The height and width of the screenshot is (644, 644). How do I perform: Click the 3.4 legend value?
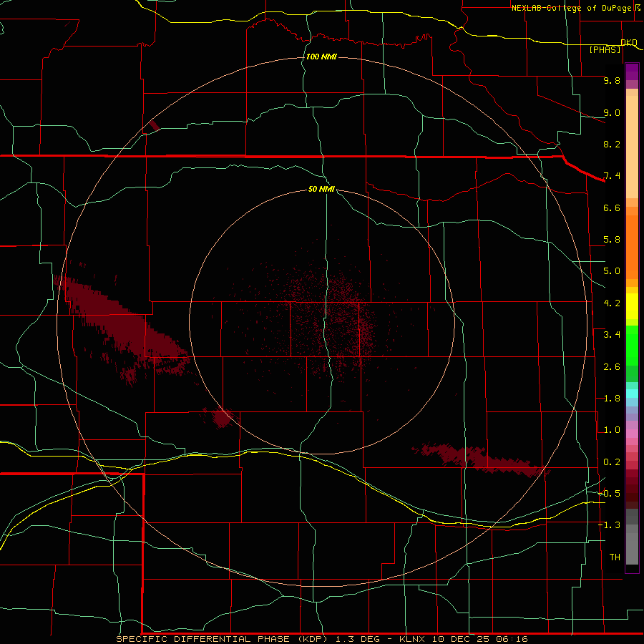612,335
